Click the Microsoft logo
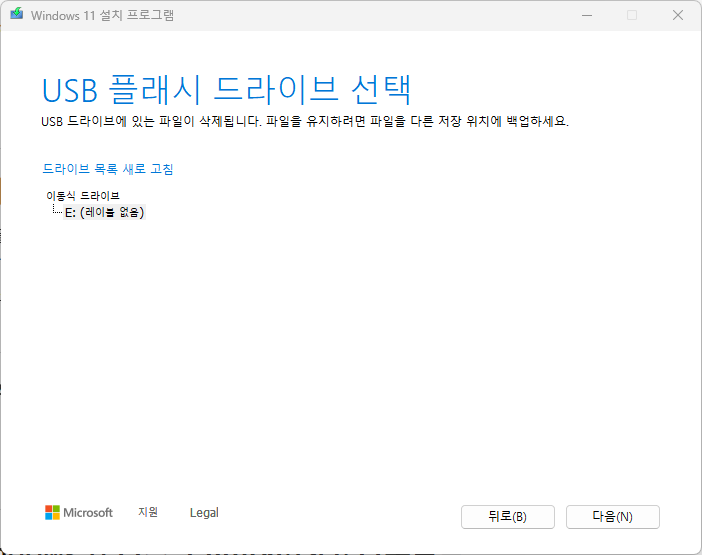Image resolution: width=702 pixels, height=555 pixels. [79, 512]
